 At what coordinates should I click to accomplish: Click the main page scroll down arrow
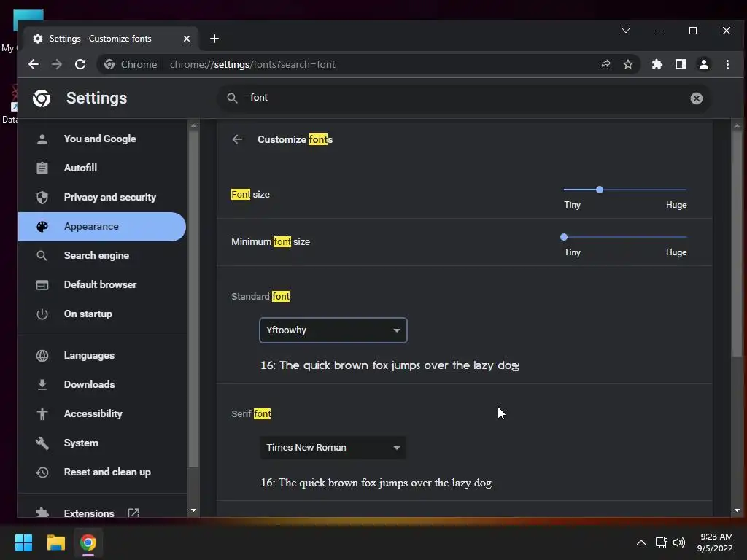pyautogui.click(x=737, y=510)
